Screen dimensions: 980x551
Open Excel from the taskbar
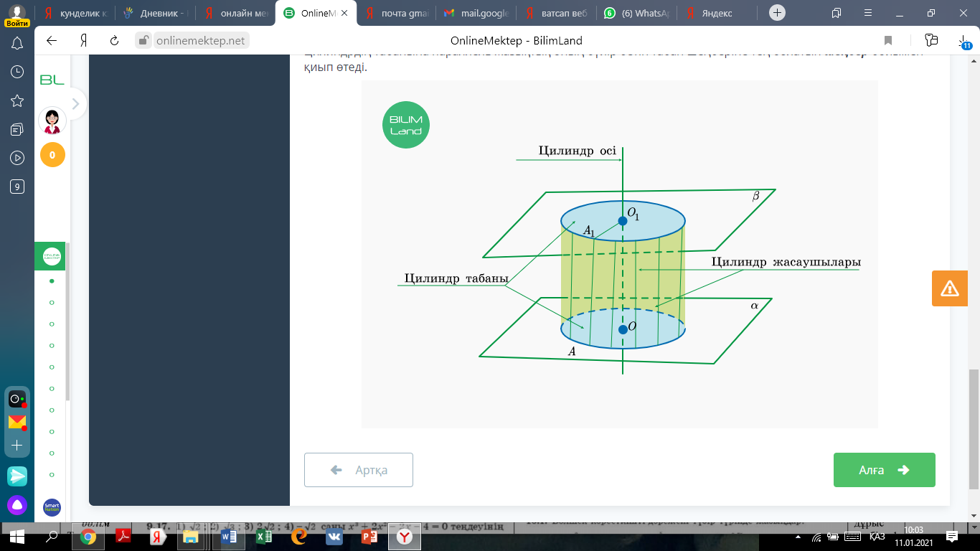(264, 537)
